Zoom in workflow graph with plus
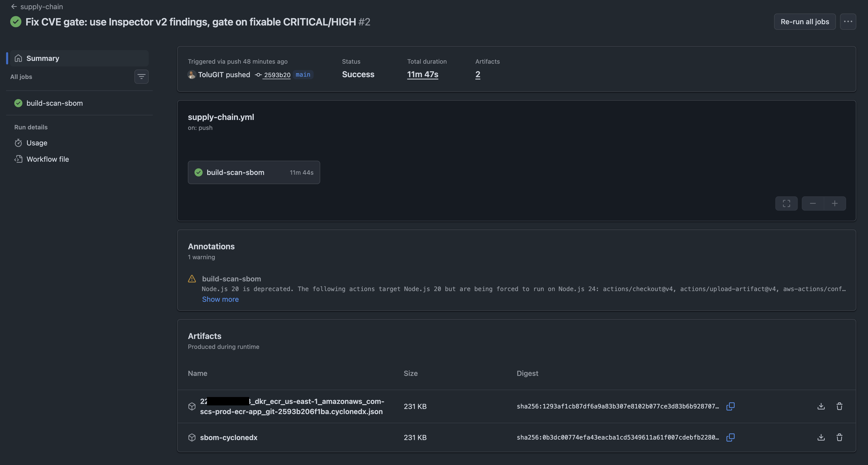 tap(835, 203)
